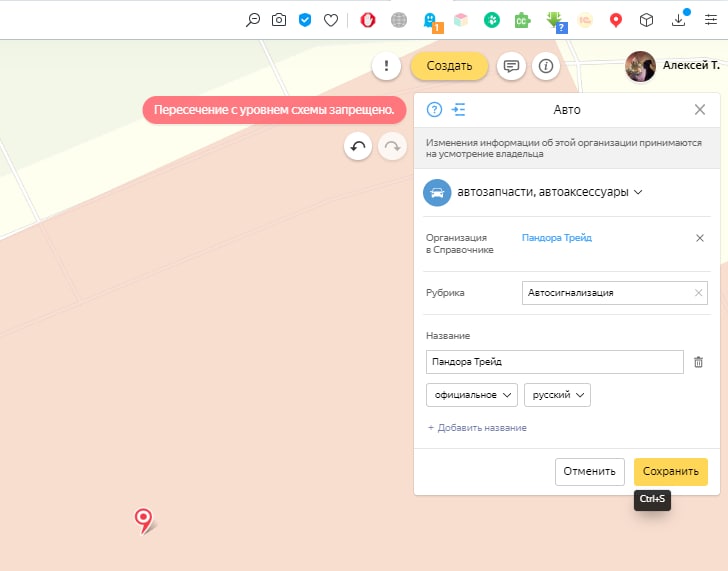Open the green paw extension icon

coord(492,20)
